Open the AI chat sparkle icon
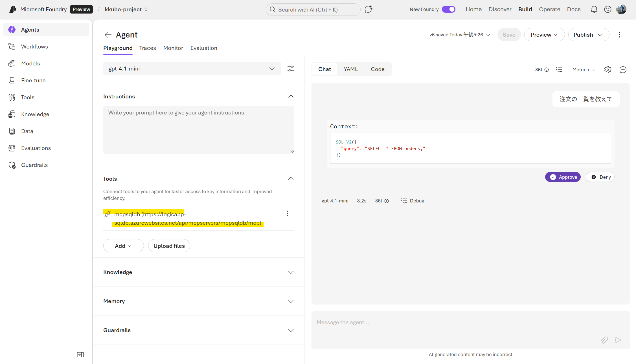This screenshot has width=636, height=364. [368, 9]
